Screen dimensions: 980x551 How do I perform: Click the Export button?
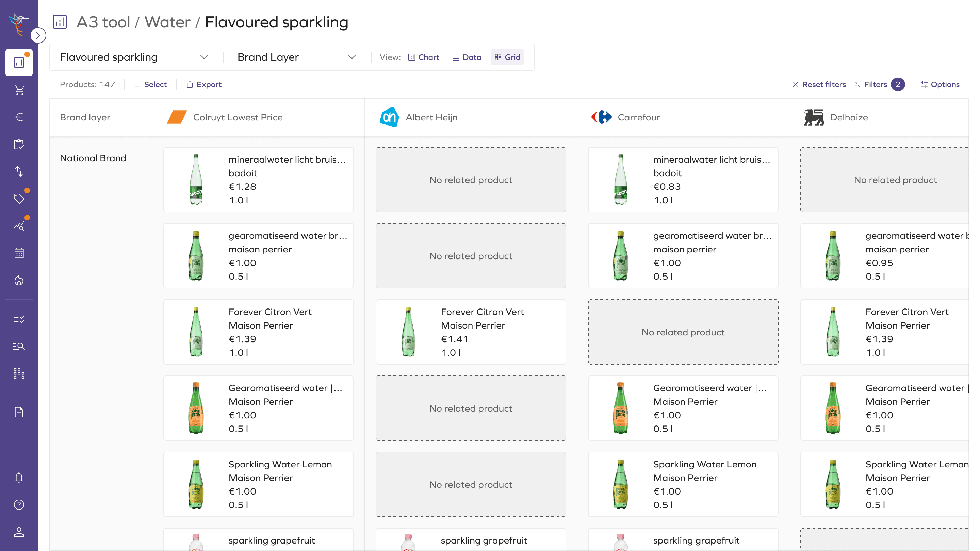pyautogui.click(x=204, y=84)
